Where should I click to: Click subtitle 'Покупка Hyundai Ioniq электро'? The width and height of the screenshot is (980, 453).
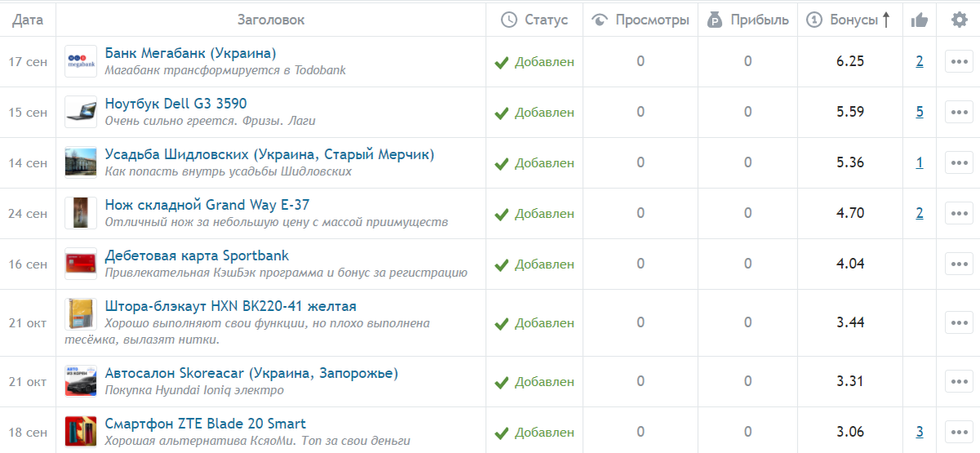coord(194,390)
